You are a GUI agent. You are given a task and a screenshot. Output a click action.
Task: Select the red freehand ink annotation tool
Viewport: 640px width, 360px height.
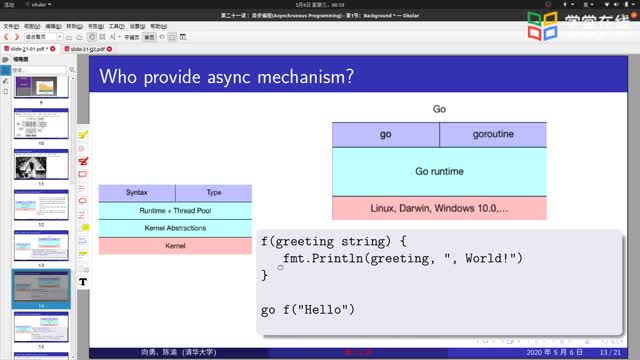(83, 161)
